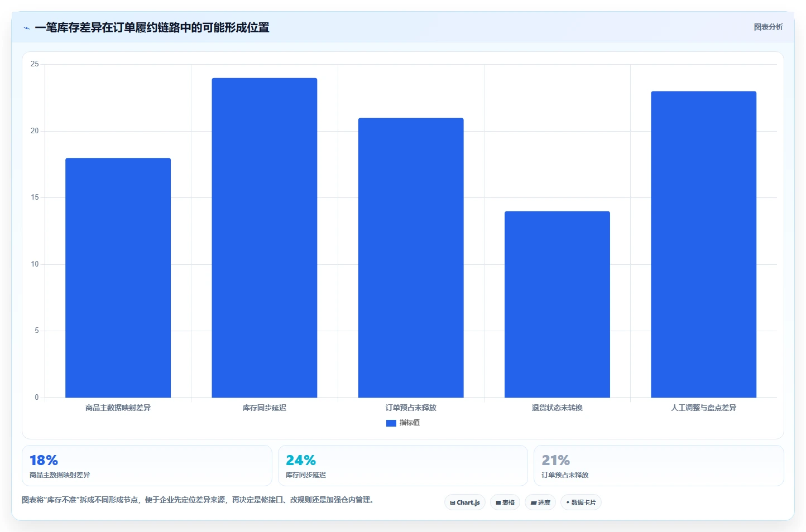Click the y-axis value 15
Screen dimensions: 806x532
[x=35, y=197]
